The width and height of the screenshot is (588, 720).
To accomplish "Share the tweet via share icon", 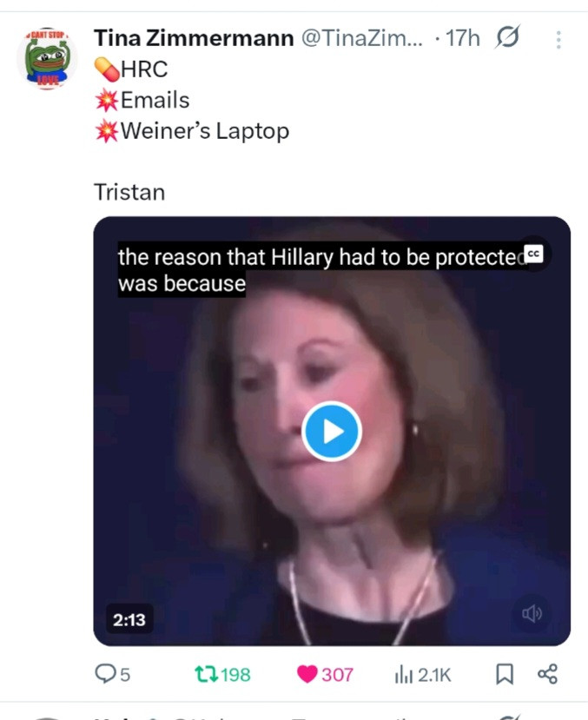I will [547, 674].
